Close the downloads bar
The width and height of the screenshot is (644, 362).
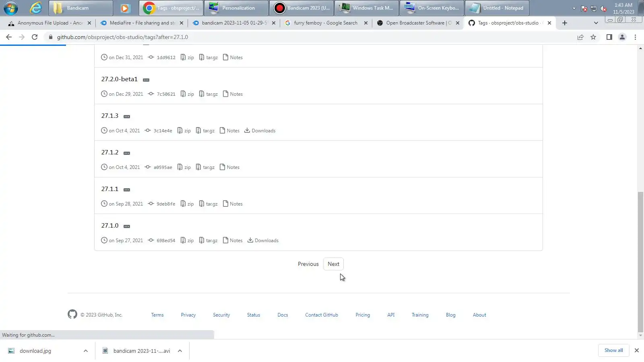[x=637, y=350]
